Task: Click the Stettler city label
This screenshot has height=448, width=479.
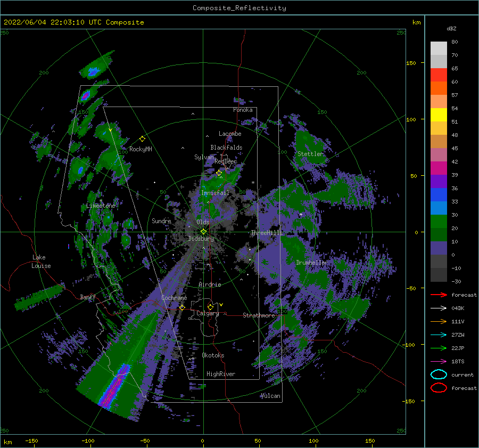Action: pos(310,154)
